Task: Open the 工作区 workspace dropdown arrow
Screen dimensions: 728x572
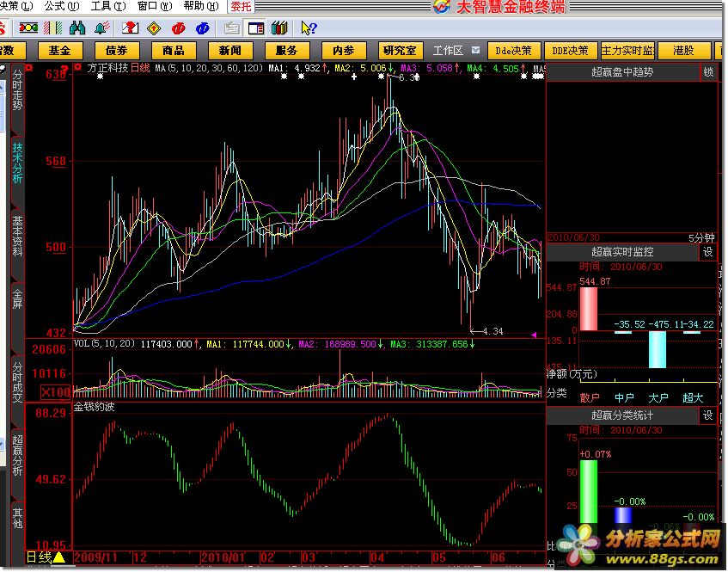Action: click(475, 50)
